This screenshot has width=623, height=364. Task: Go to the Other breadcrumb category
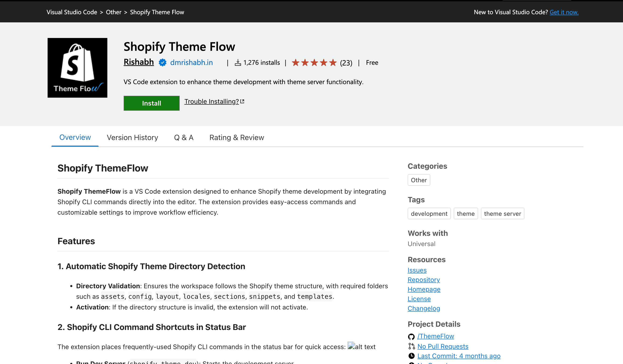coord(113,12)
